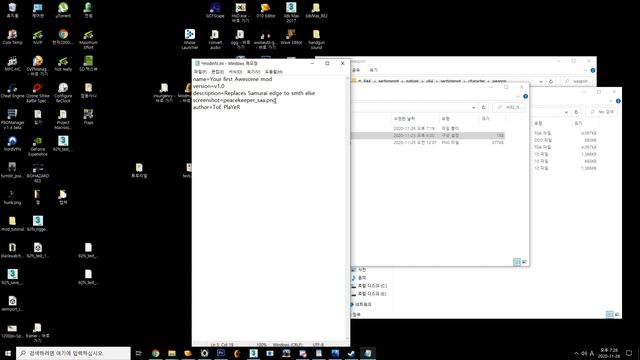Image resolution: width=640 pixels, height=360 pixels.
Task: Open address history dropdown in weapon Explorer window
Action: point(541,81)
